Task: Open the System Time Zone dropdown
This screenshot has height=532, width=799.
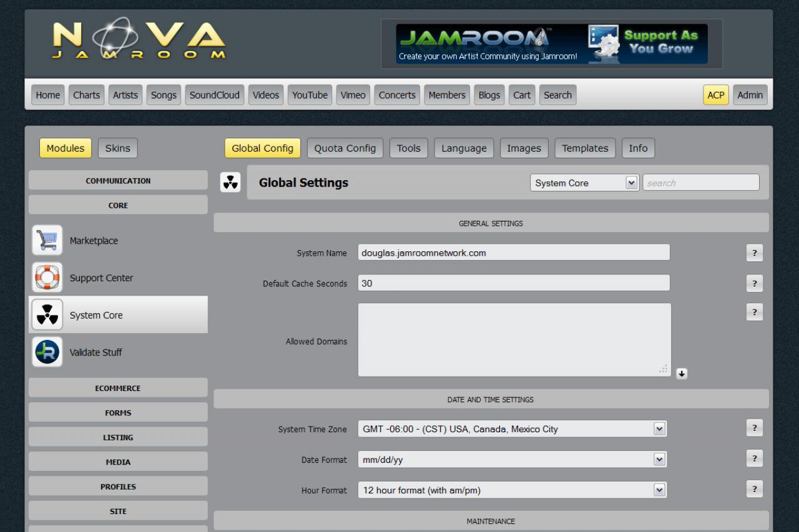Action: 512,428
